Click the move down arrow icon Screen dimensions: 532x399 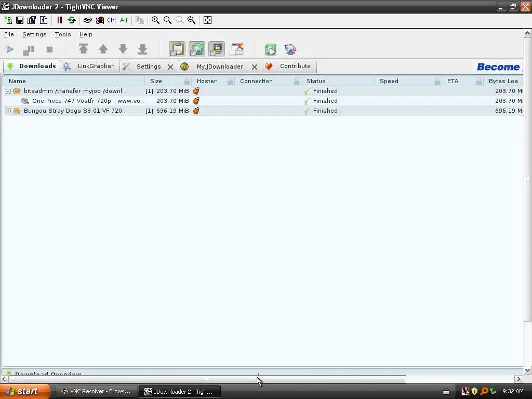click(123, 49)
